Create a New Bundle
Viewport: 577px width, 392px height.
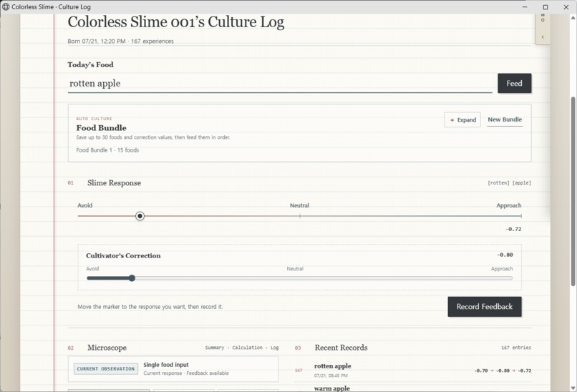point(505,119)
